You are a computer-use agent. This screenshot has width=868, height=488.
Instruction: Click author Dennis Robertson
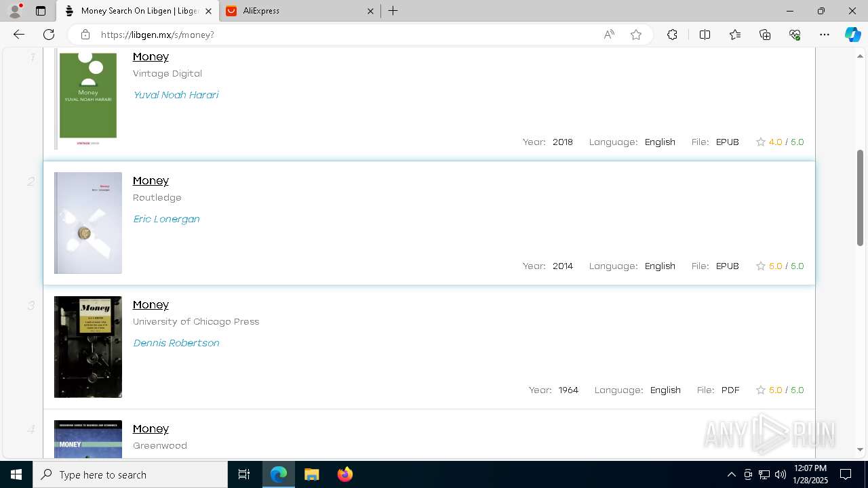click(176, 343)
